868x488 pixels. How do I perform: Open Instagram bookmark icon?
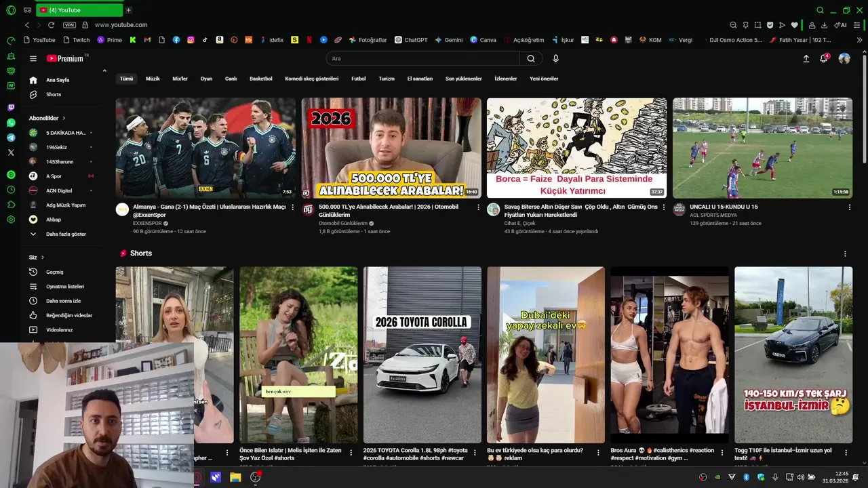click(191, 40)
